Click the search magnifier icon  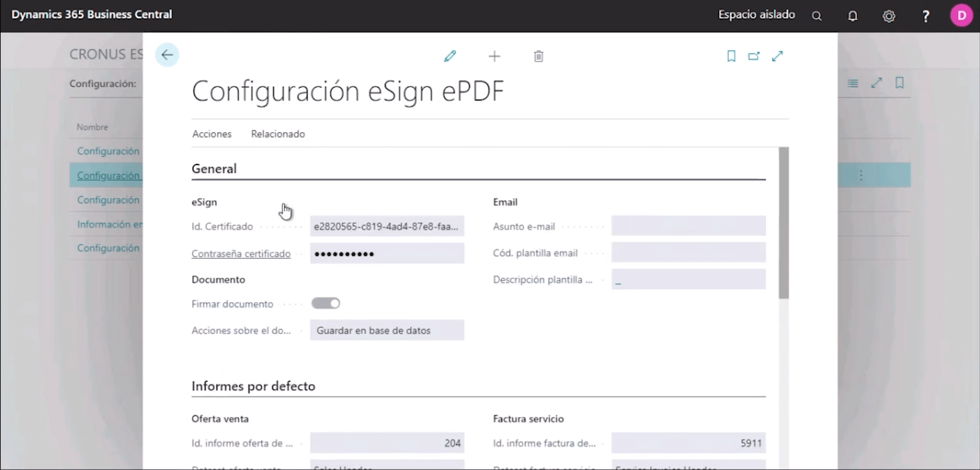(816, 16)
